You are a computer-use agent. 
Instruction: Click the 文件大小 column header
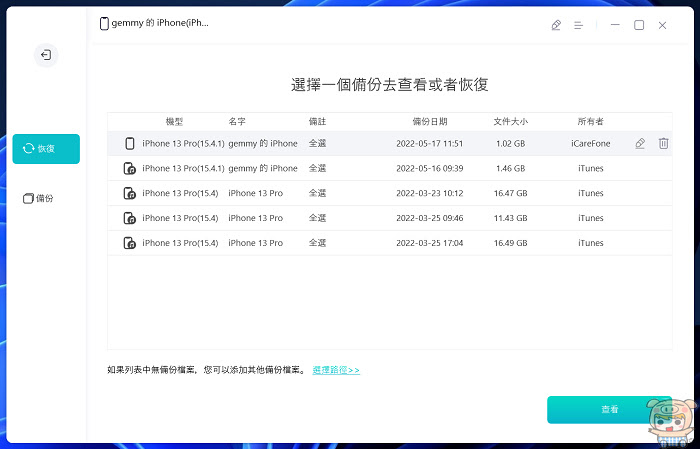point(511,121)
